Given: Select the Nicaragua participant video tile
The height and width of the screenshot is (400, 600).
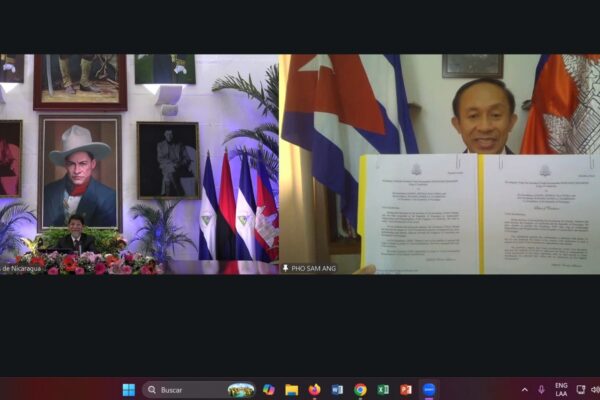Looking at the screenshot, I should pos(139,164).
